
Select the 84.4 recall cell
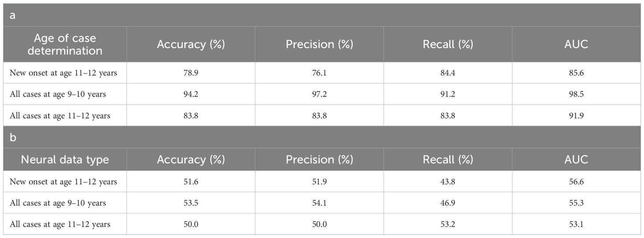[448, 73]
